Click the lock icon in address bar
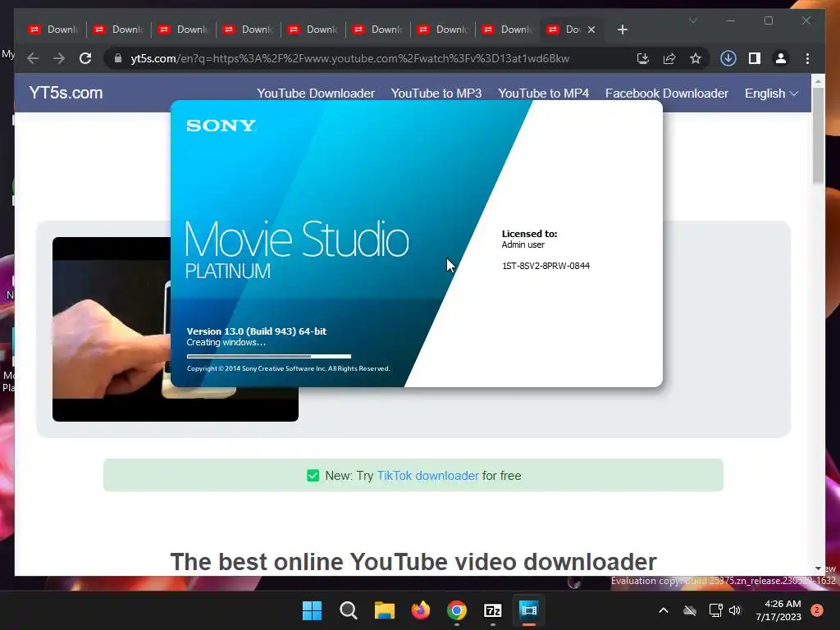Image resolution: width=840 pixels, height=630 pixels. pos(118,58)
